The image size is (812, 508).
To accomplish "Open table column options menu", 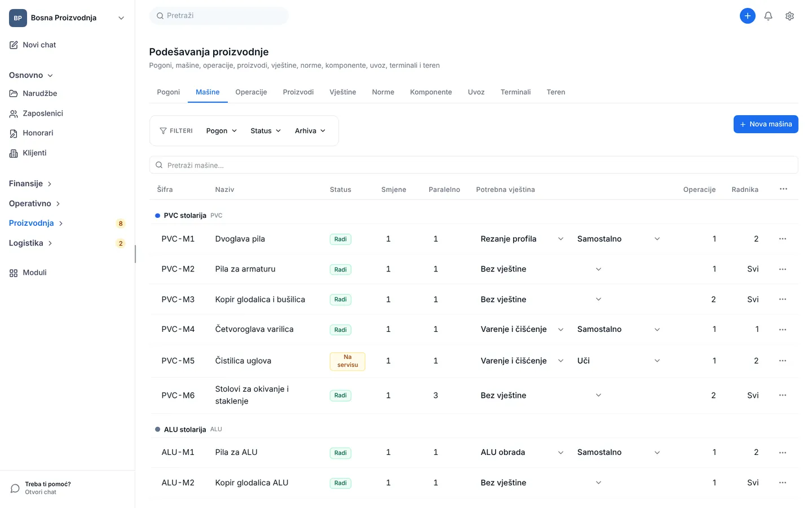I will pos(783,189).
